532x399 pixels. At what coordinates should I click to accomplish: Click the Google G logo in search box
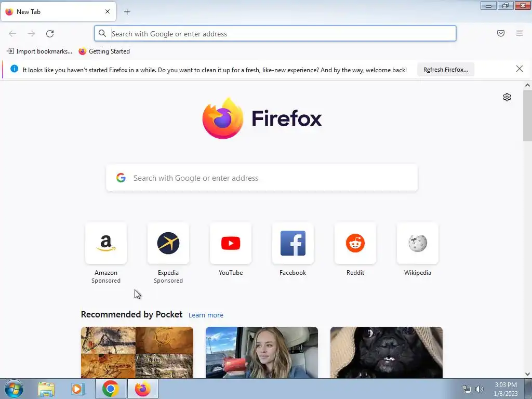pyautogui.click(x=121, y=178)
